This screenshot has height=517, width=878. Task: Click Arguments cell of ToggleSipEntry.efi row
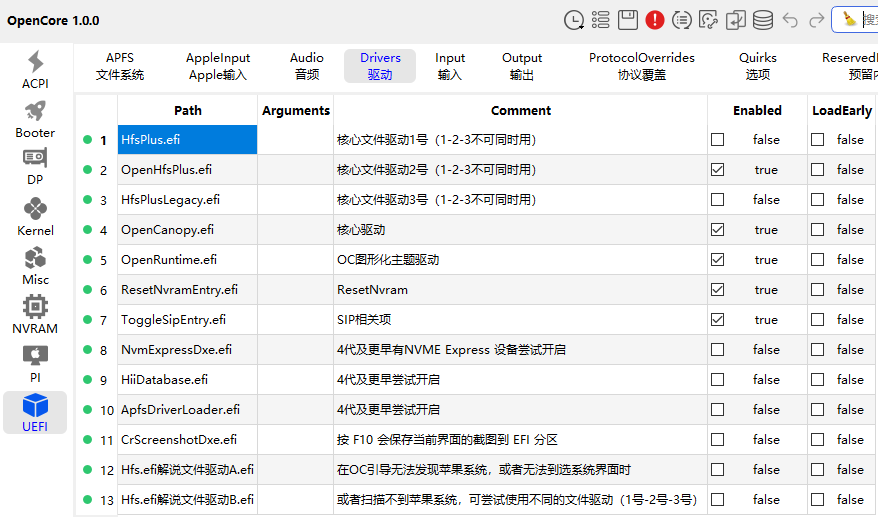[296, 319]
